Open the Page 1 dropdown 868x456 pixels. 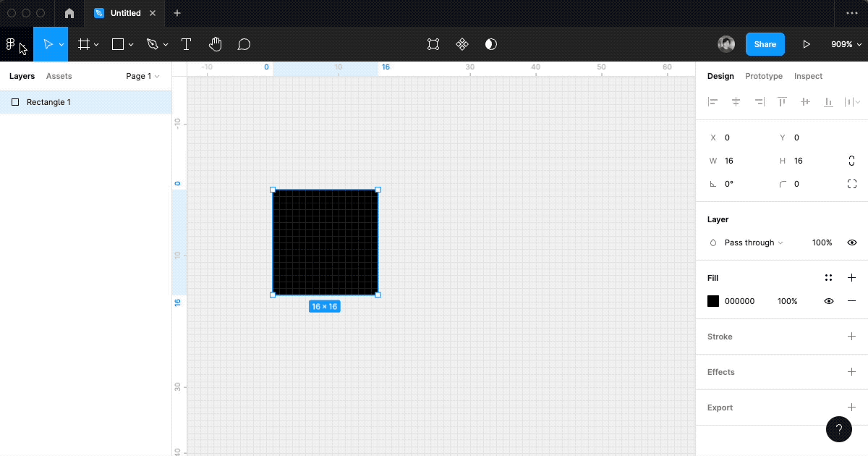coord(142,76)
